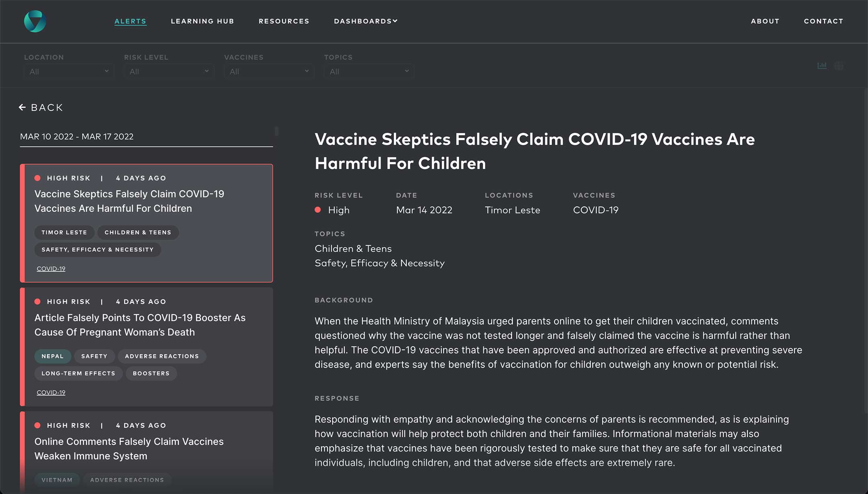Click the Children & Teens tag
The width and height of the screenshot is (868, 494).
tap(138, 233)
